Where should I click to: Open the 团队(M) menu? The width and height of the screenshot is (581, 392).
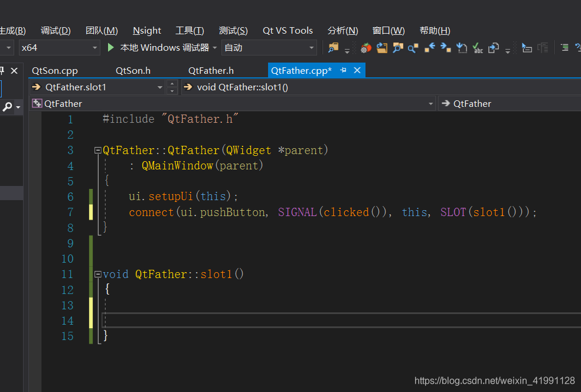pos(102,30)
